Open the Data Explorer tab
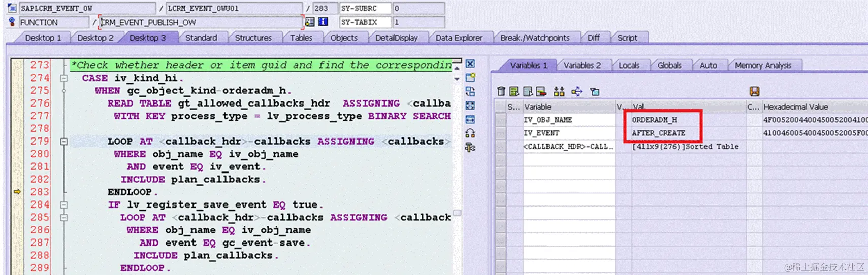The height and width of the screenshot is (275, 868). tap(459, 38)
